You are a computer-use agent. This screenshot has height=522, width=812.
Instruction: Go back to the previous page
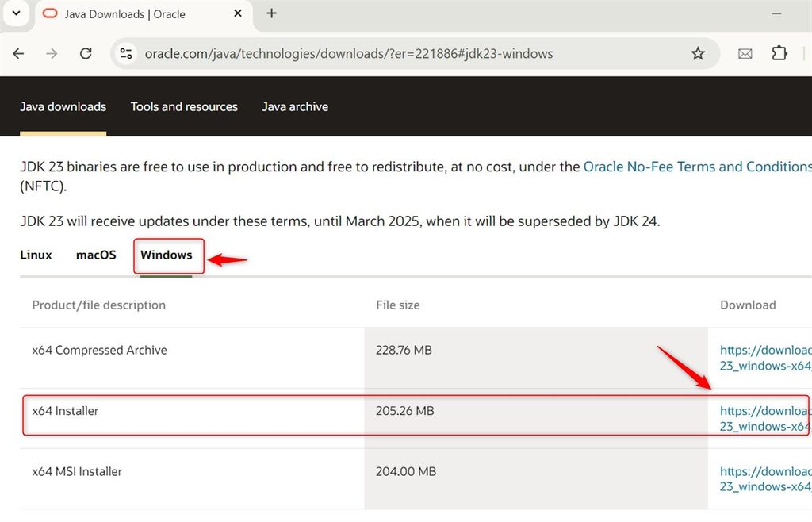(x=19, y=53)
